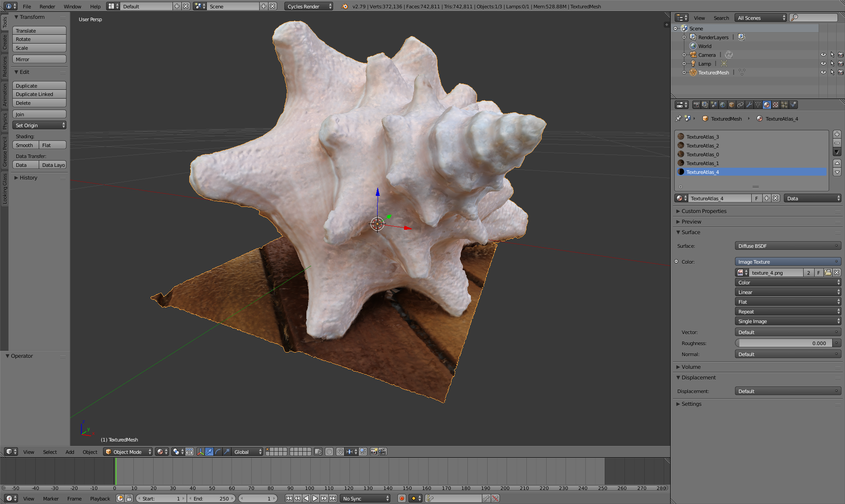
Task: Open the Modifiers properties tab wrench icon
Action: (x=749, y=105)
